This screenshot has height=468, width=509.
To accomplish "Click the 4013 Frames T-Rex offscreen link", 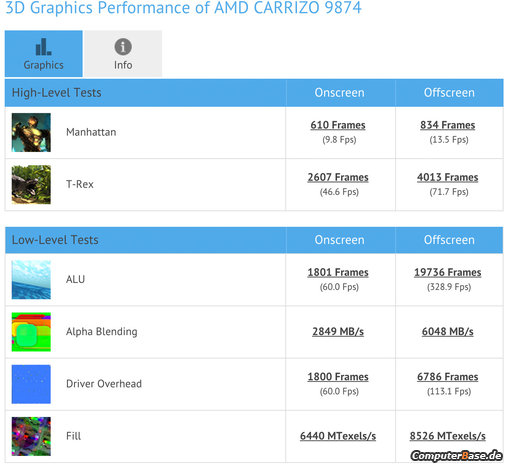I will point(448,177).
